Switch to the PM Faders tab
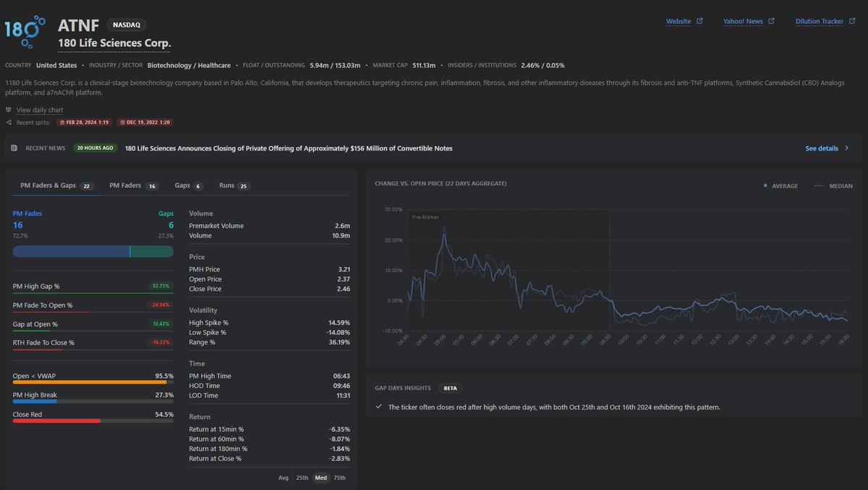Screen dimensions: 868x490 (134, 186)
